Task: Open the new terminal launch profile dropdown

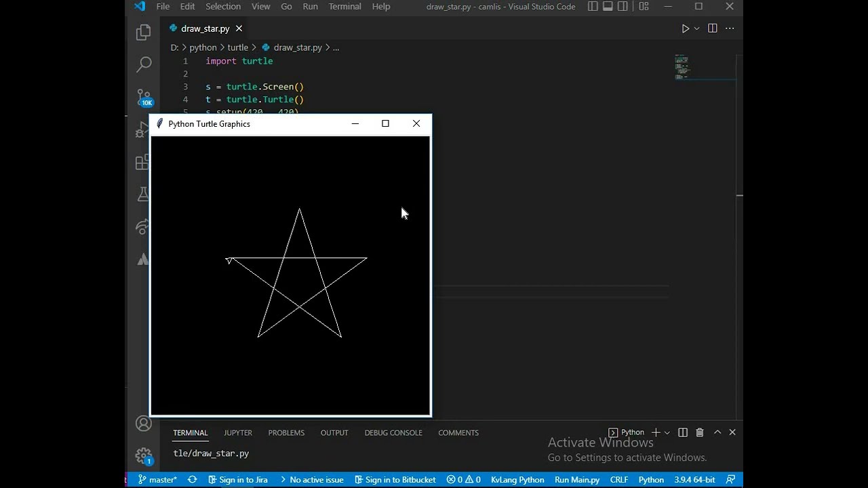Action: tap(667, 432)
